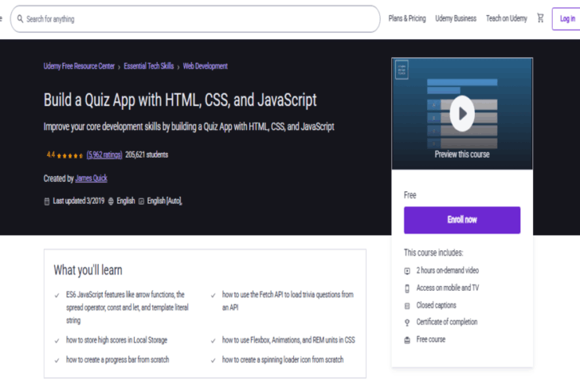Viewport: 580px width, 392px height.
Task: Click the 4.4 rating number
Action: (x=51, y=154)
